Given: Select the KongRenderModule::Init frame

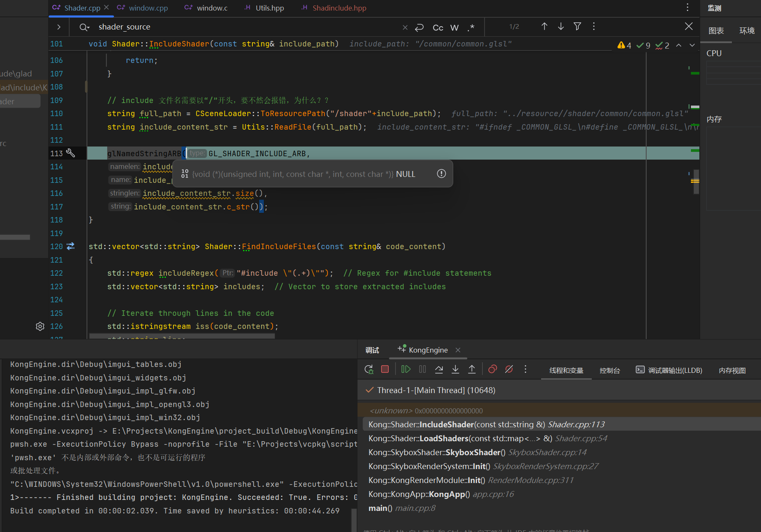Looking at the screenshot, I should [x=561, y=480].
